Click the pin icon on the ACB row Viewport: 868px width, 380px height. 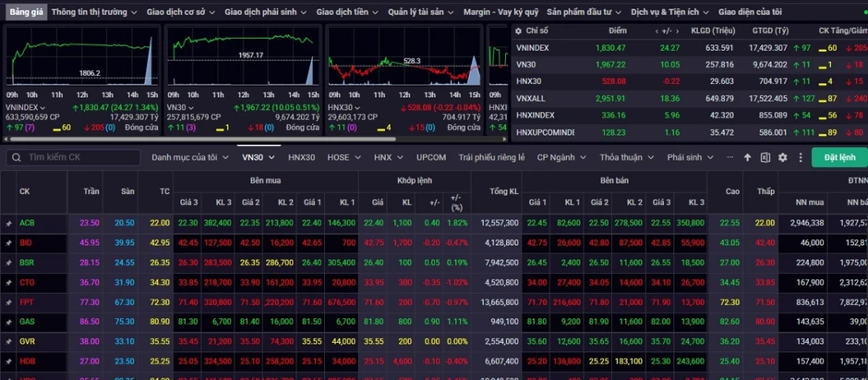pyautogui.click(x=8, y=223)
